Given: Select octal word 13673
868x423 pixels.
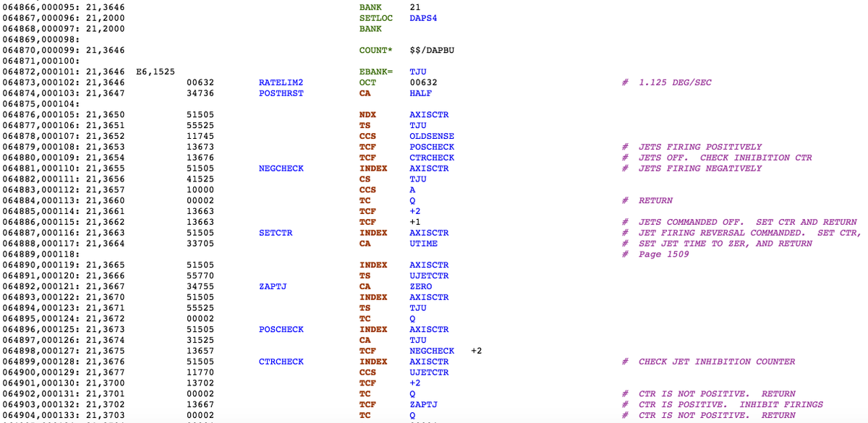Looking at the screenshot, I should (200, 147).
